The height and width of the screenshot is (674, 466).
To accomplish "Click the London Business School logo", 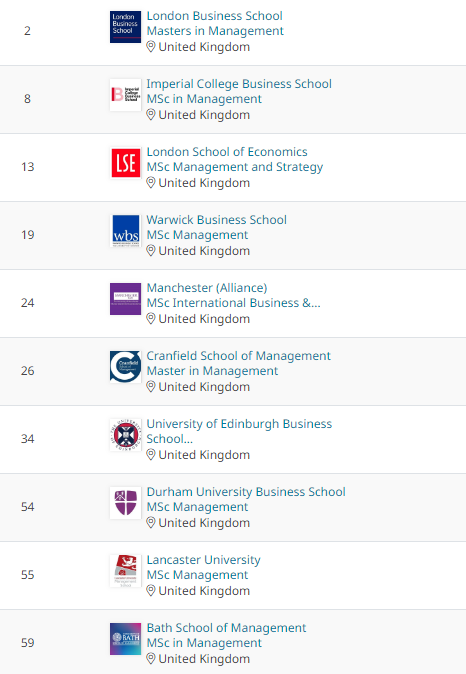I will pos(125,27).
